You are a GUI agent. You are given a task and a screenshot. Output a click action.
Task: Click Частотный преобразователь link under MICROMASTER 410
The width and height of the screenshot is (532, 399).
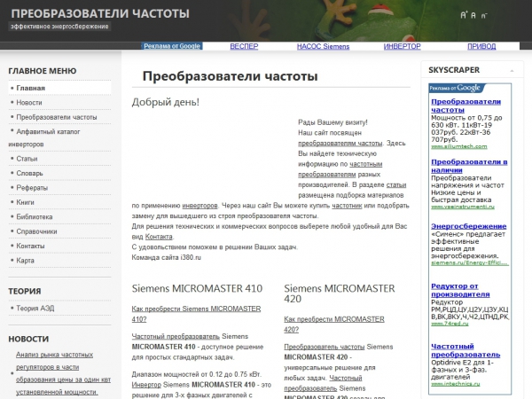click(x=176, y=337)
